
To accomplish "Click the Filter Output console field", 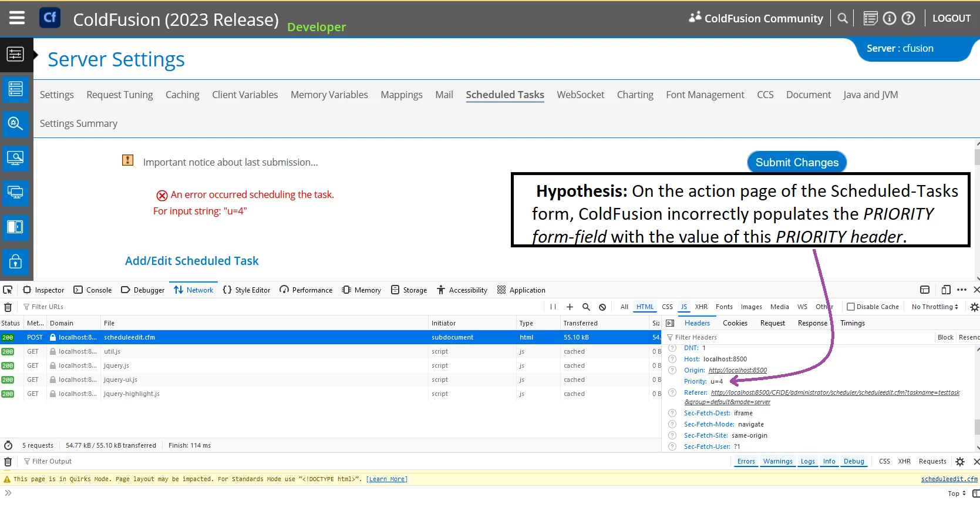I will coord(376,461).
